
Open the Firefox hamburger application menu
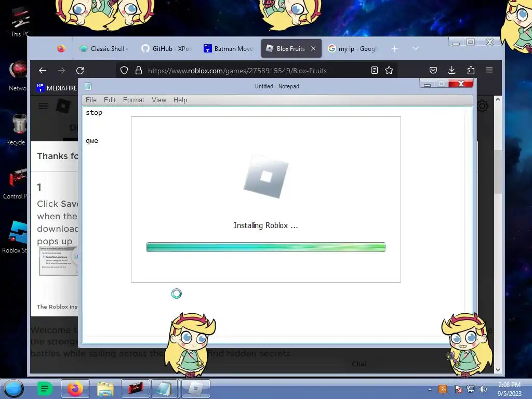489,70
